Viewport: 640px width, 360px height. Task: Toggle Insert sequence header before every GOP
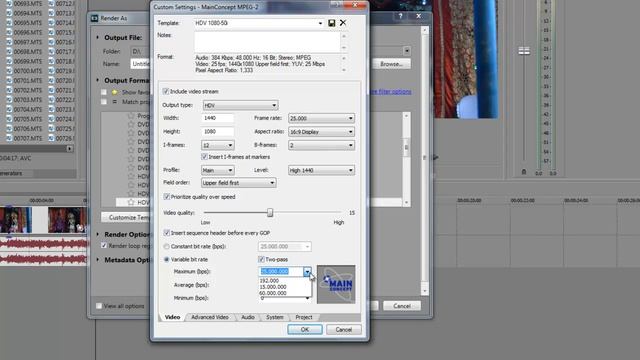click(x=167, y=233)
